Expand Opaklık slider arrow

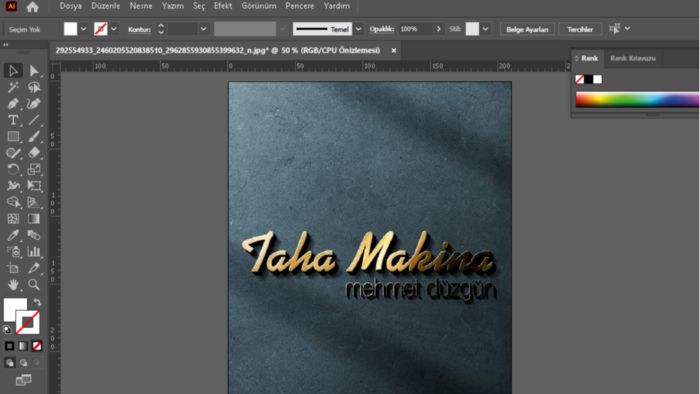(438, 29)
